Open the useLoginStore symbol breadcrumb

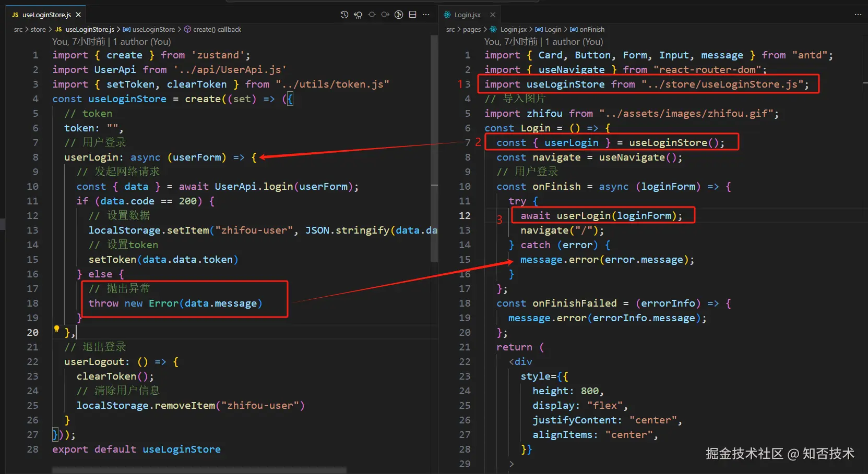[x=149, y=29]
